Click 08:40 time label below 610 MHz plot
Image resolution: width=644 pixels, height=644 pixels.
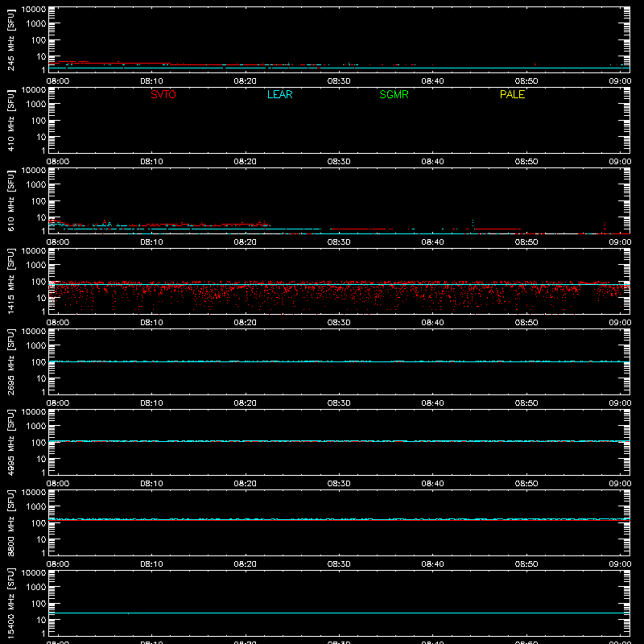tap(432, 242)
